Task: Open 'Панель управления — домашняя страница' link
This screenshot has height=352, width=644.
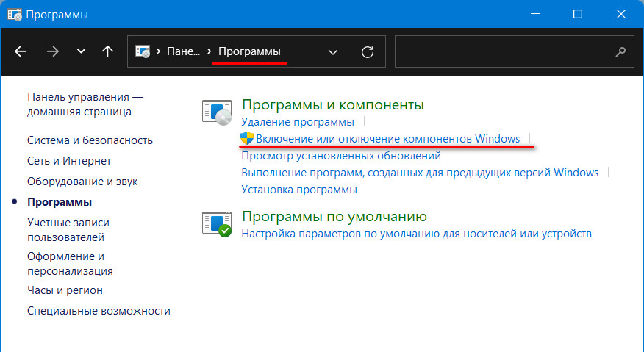Action: coord(85,104)
